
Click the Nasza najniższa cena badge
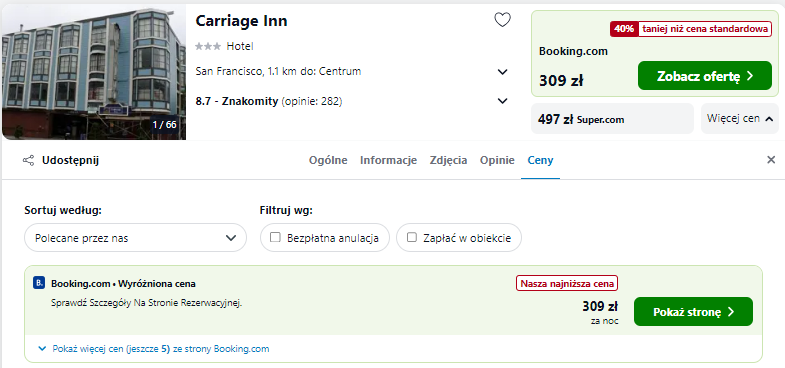(567, 284)
